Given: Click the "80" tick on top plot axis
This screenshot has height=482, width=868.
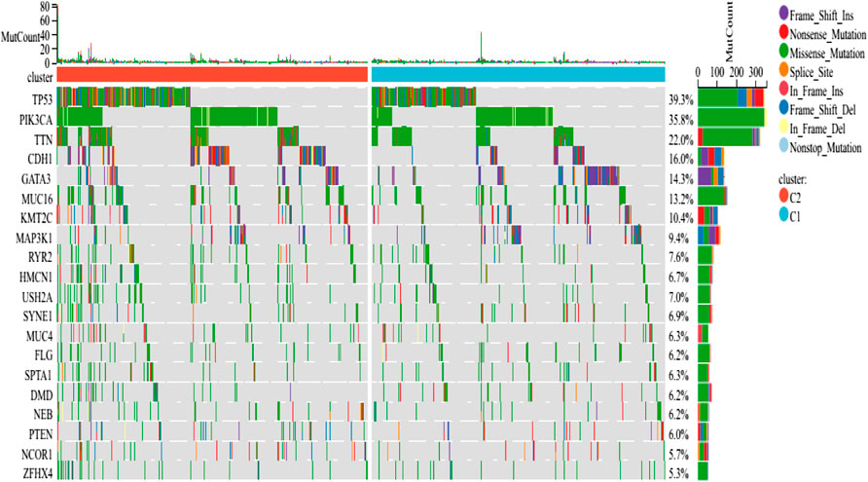Looking at the screenshot, I should tap(45, 7).
